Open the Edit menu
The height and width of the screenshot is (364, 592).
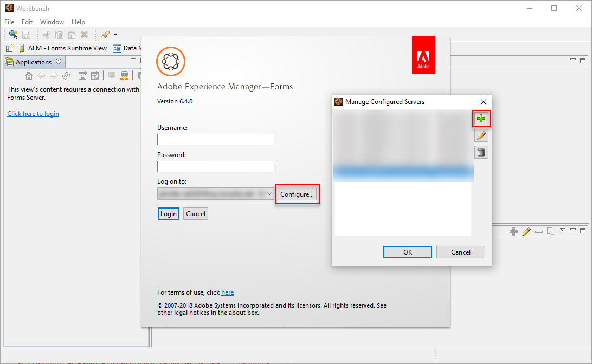[27, 22]
